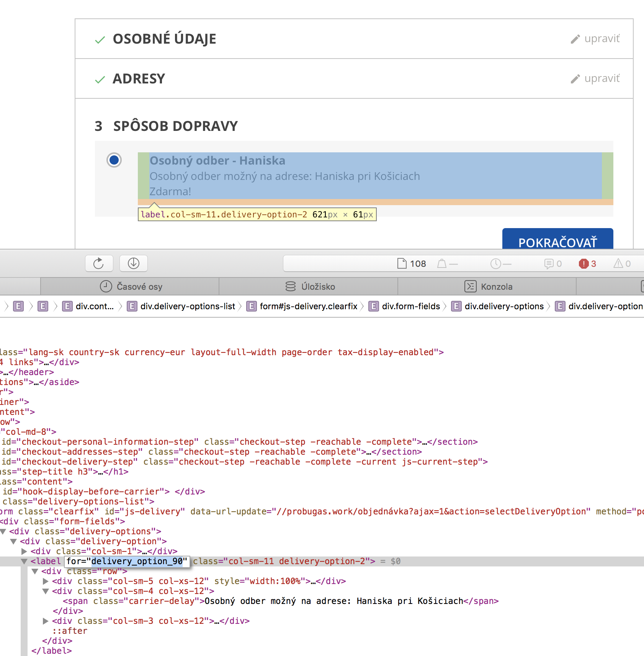Expand the col-sm-5 col-xs-12 div node
Screen dimensions: 644x656
point(46,581)
